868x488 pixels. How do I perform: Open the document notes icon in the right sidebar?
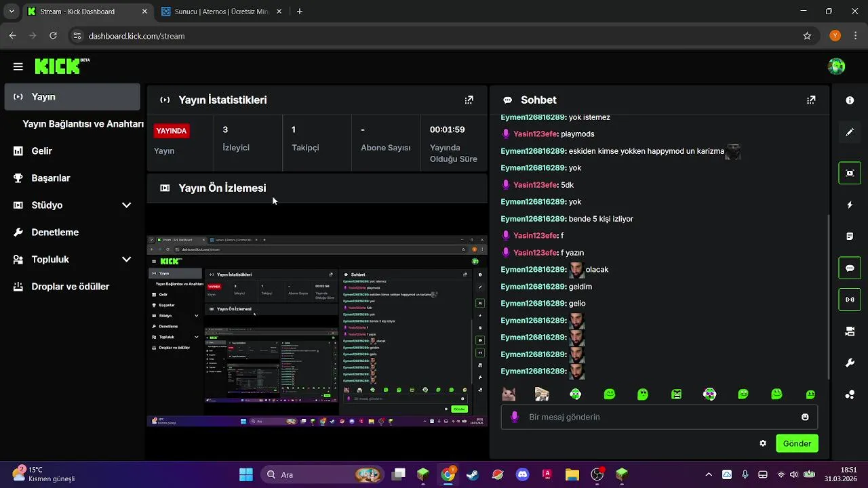850,237
